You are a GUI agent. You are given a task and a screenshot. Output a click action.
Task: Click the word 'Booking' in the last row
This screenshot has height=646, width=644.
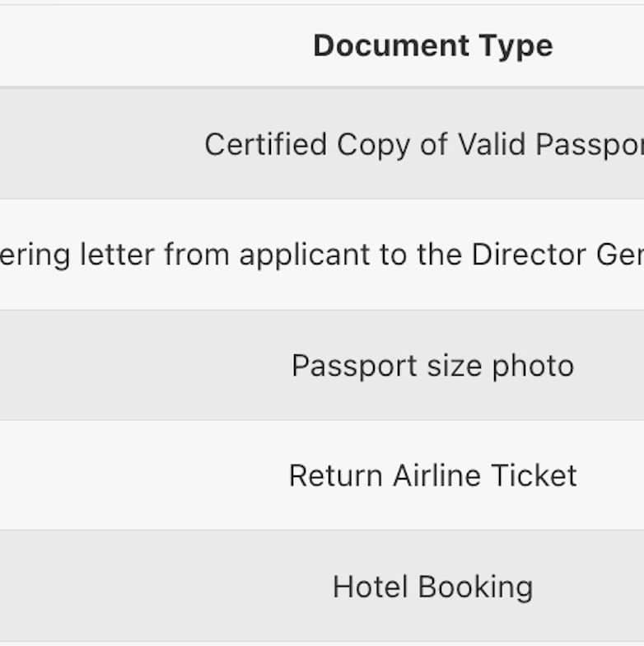click(475, 587)
